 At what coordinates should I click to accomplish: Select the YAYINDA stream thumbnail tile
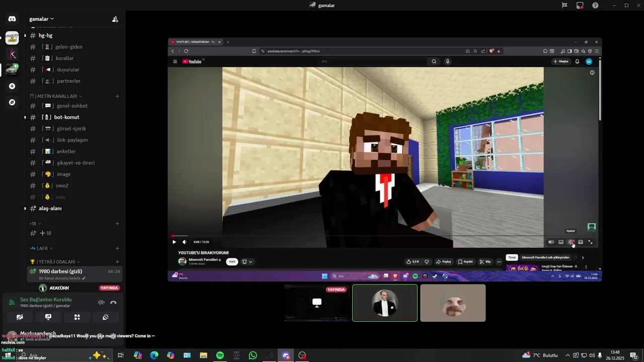[x=317, y=303]
